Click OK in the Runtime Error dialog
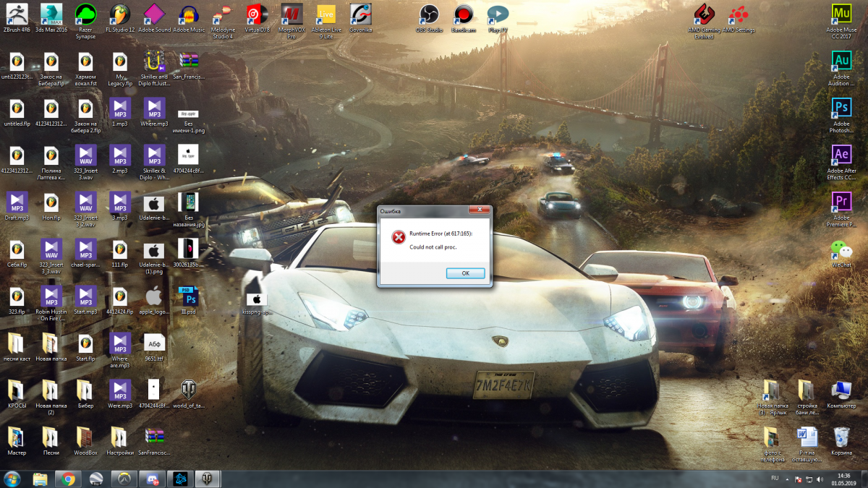Image resolution: width=868 pixels, height=488 pixels. coord(465,273)
